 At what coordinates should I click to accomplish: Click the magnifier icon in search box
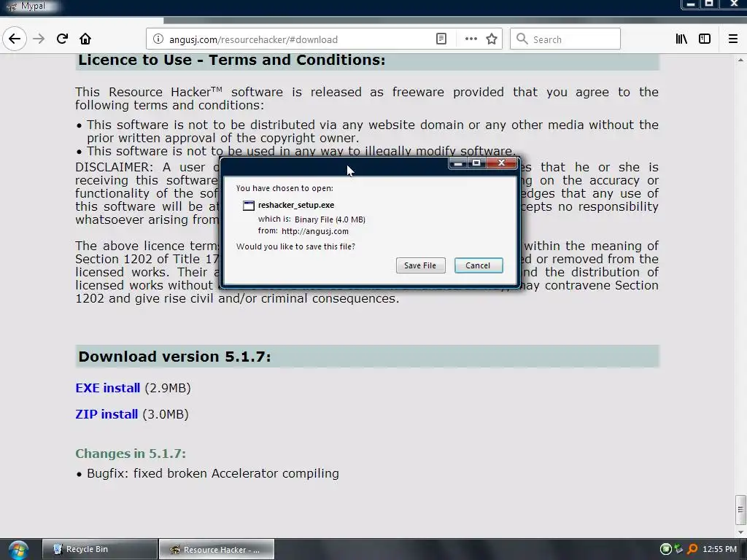(x=522, y=39)
